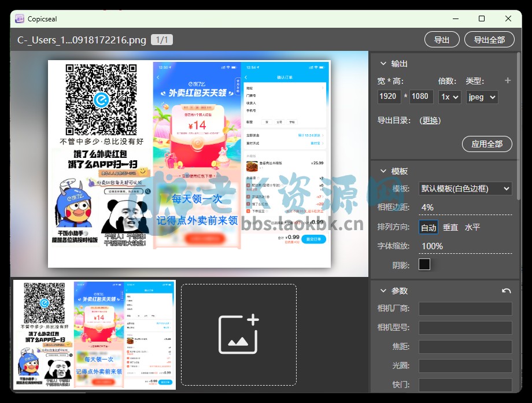Select 自动 arrangement direction
The image size is (532, 403).
tap(428, 227)
